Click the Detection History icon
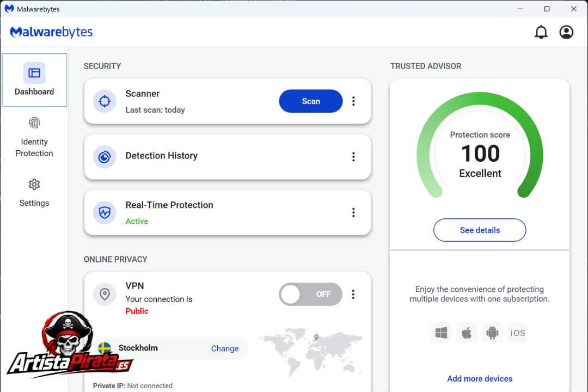 [x=104, y=157]
